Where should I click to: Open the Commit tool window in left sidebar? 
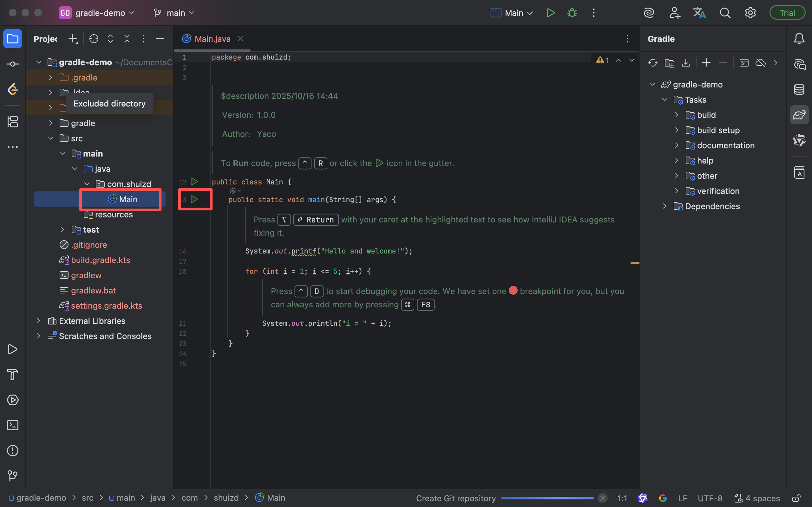[12, 64]
